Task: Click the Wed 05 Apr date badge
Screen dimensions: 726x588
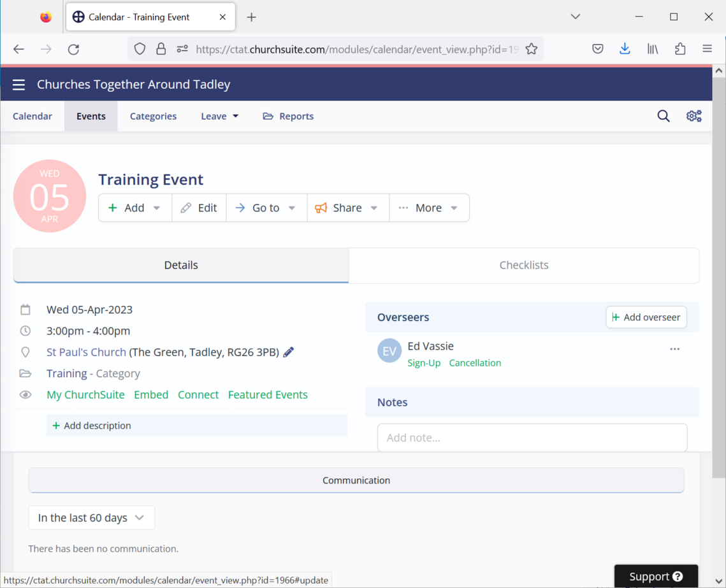Action: click(x=50, y=196)
